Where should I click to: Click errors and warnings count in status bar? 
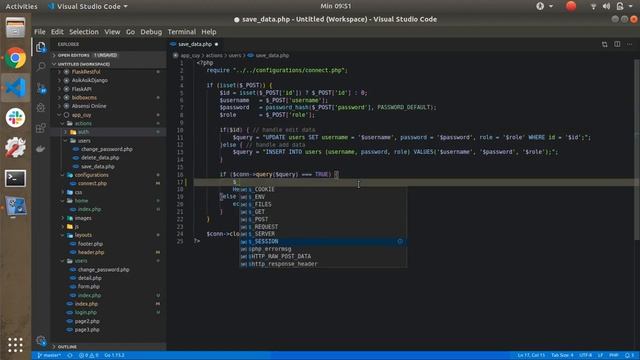(89, 356)
